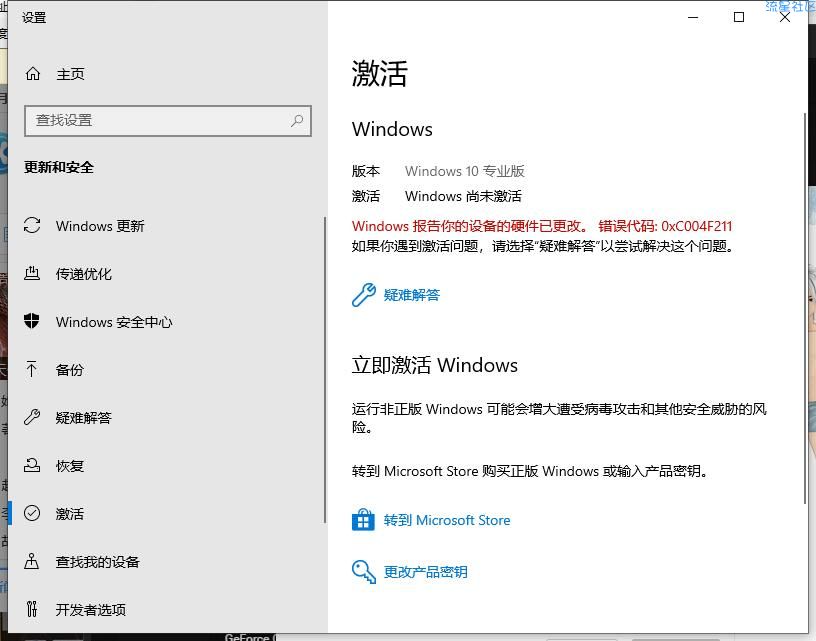Screen dimensions: 816x641
Task: Click the Windows Security shield icon
Action: click(x=32, y=321)
